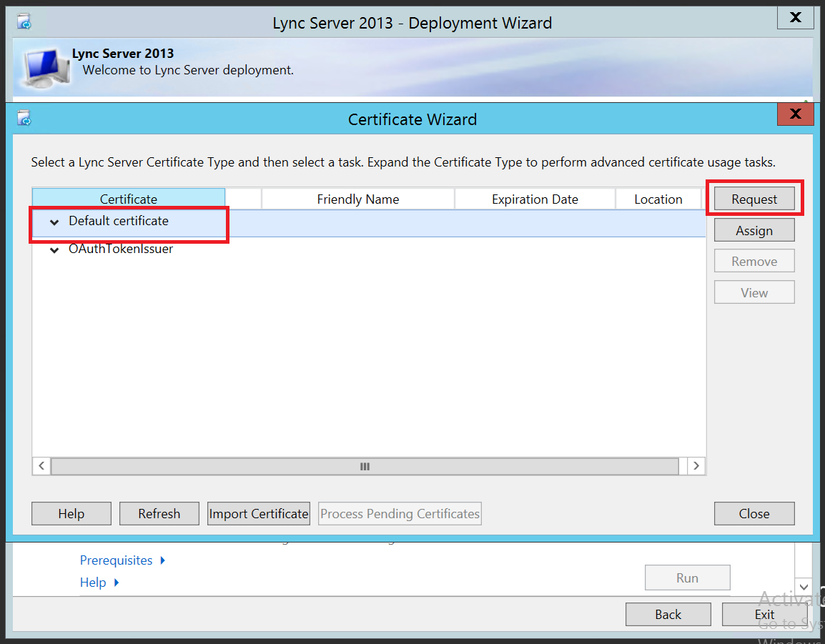Click Deployment Wizard title bar icon
Image resolution: width=825 pixels, height=644 pixels.
pos(24,22)
